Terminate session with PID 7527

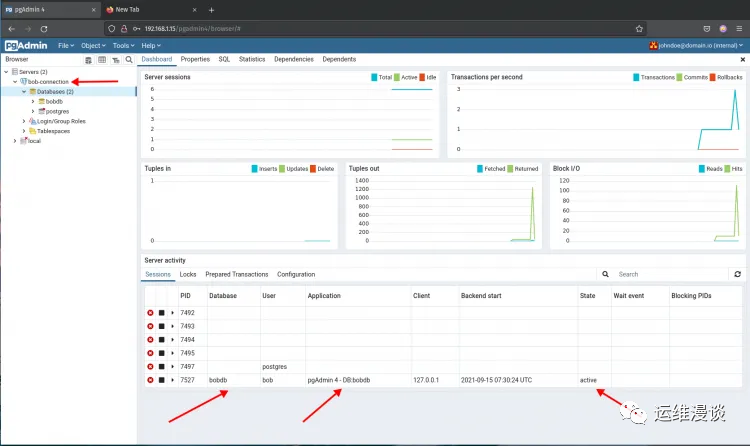point(150,380)
